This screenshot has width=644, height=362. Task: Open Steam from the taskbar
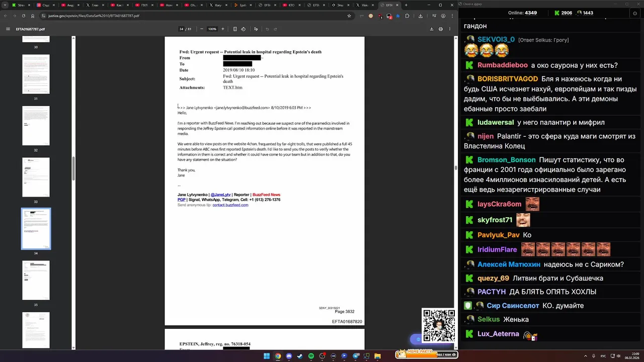(x=300, y=356)
